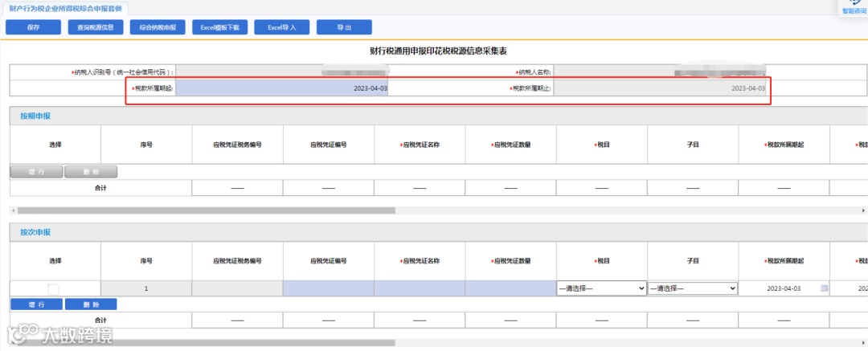Click the 合计 cell in 按期申报 table
868x351 pixels.
pos(100,188)
